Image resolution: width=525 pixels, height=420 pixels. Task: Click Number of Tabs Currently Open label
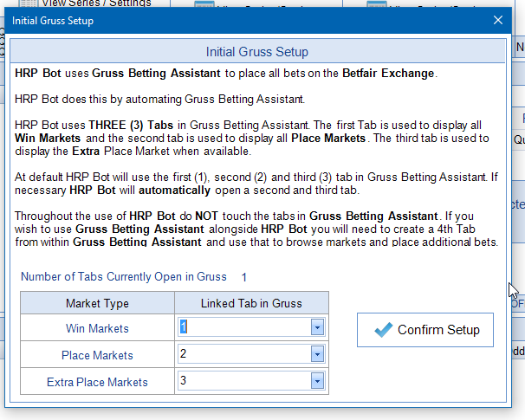pos(124,277)
